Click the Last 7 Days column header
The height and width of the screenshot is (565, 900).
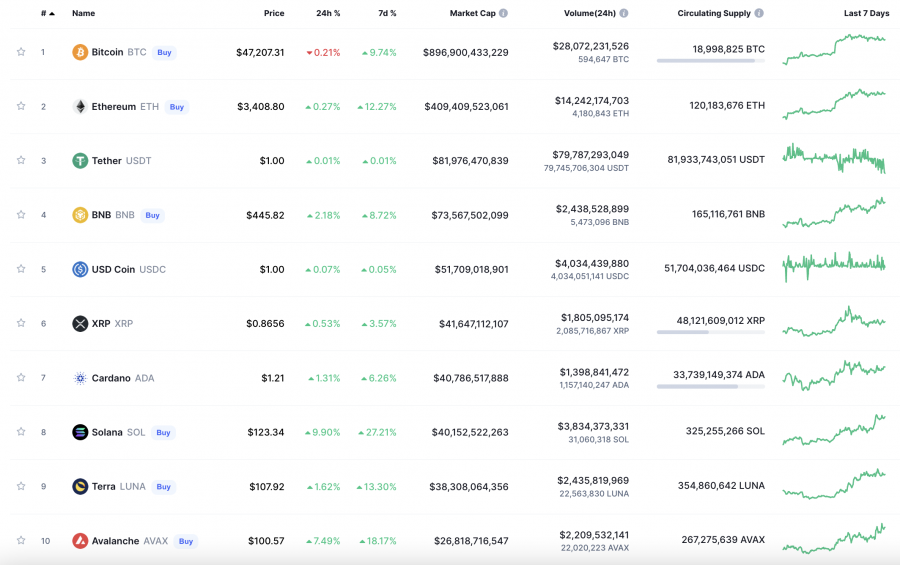866,13
